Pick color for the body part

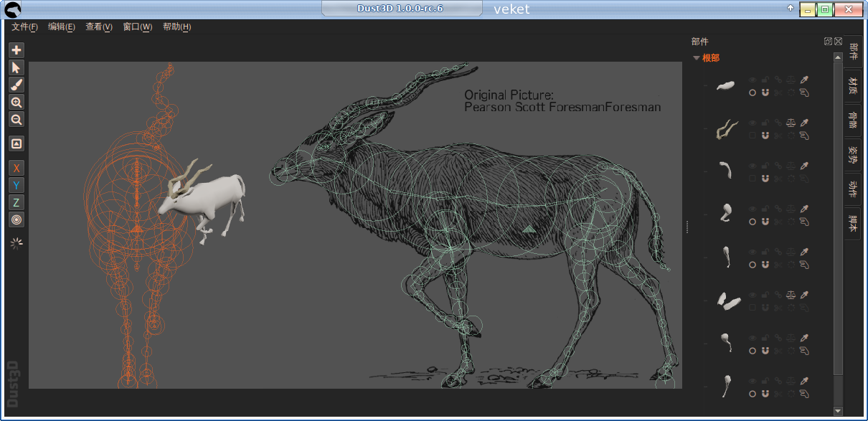[x=804, y=80]
